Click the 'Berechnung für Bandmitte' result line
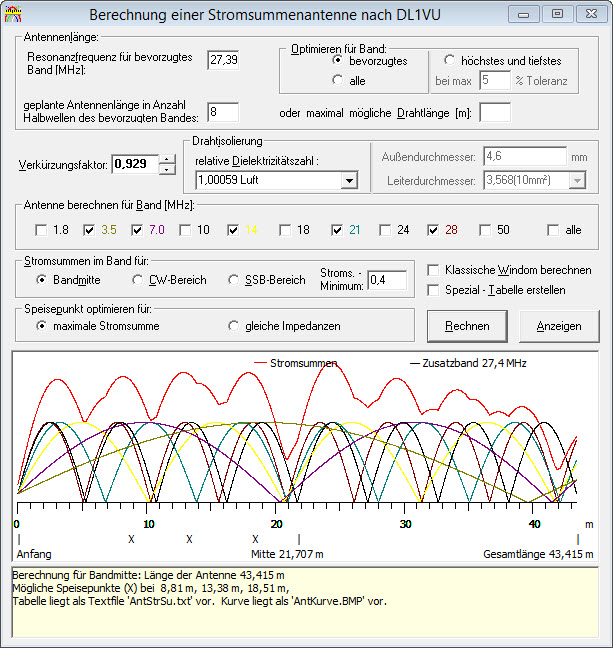Viewport: 613px width, 648px height. click(x=148, y=575)
